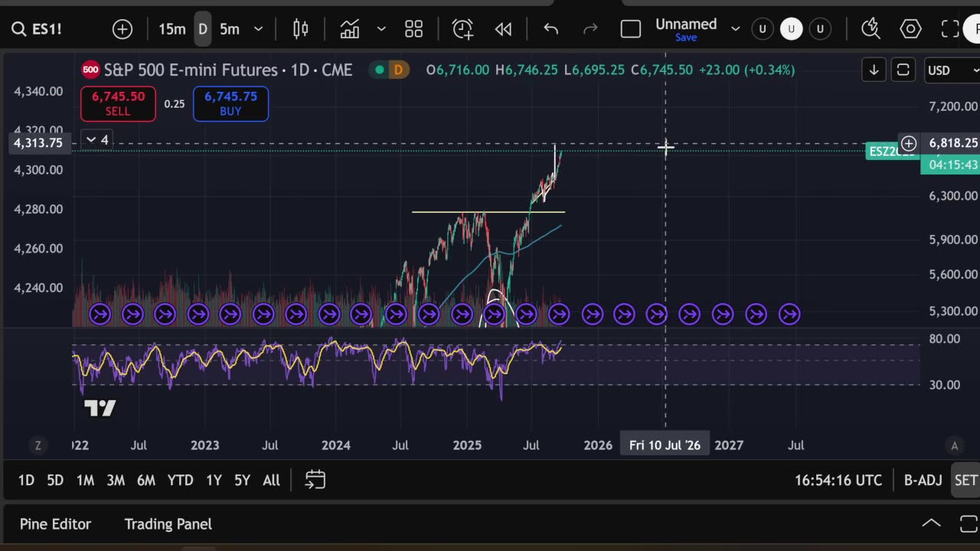Click the orange D badge by the title
Image resolution: width=980 pixels, height=551 pixels.
pos(398,70)
